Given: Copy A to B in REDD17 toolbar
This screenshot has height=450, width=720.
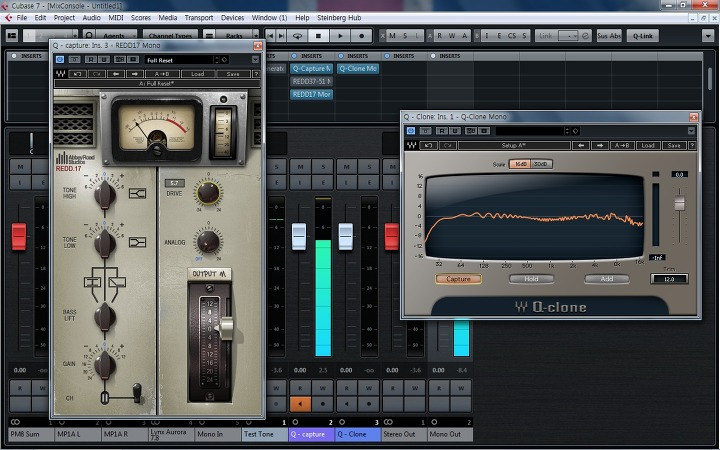Looking at the screenshot, I should 162,73.
